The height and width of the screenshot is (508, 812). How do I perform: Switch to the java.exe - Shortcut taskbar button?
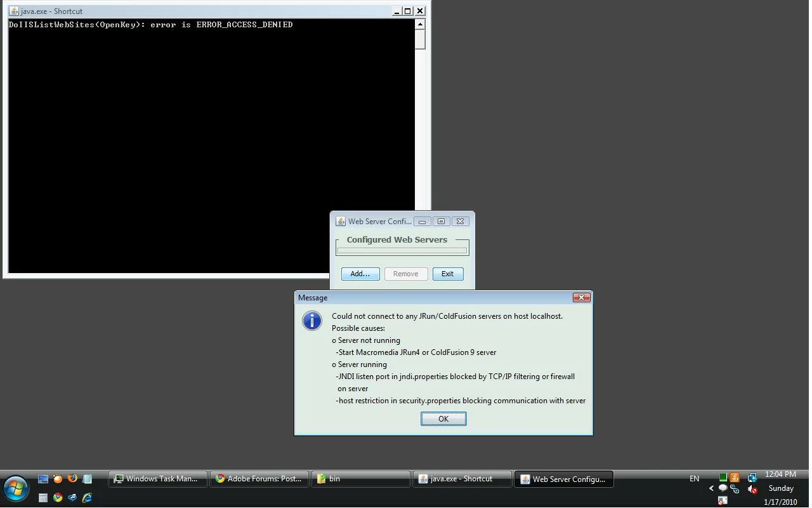click(x=462, y=479)
